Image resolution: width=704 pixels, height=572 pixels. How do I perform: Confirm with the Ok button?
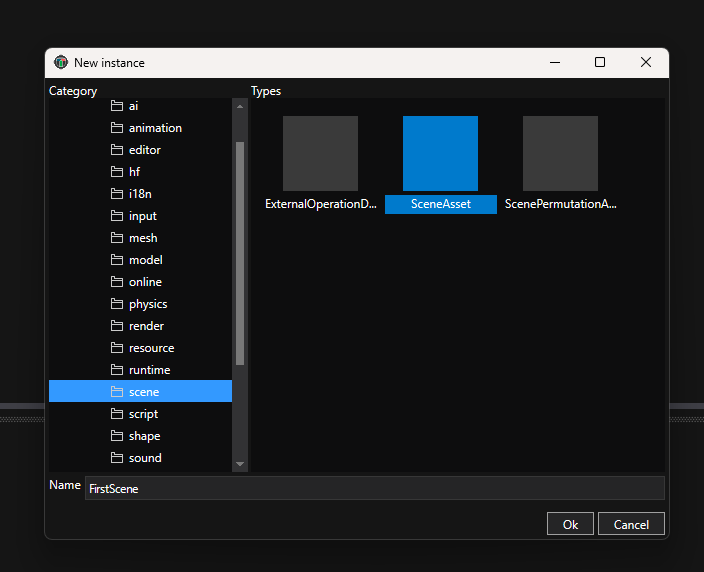[x=570, y=524]
